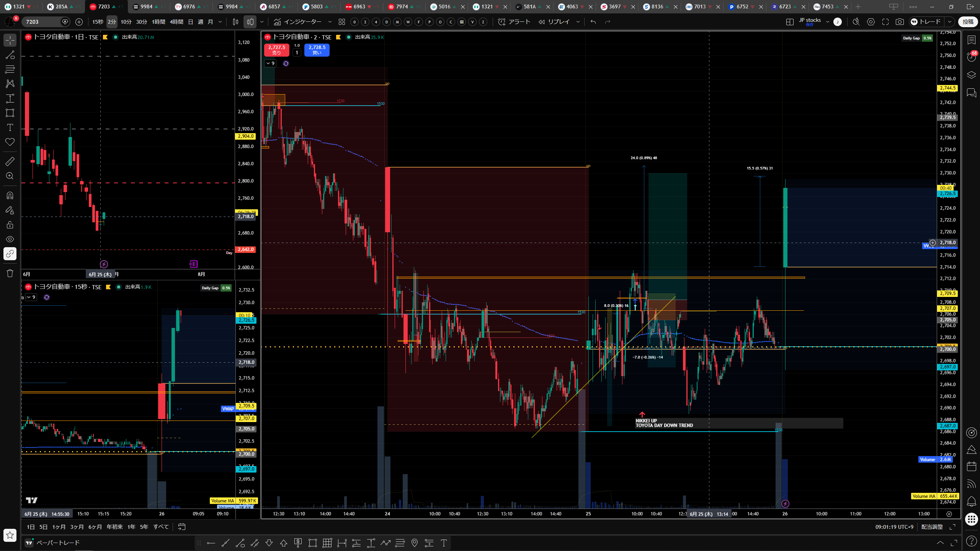This screenshot has width=980, height=551.
Task: Click the 2,728.5 買い buy button
Action: pyautogui.click(x=317, y=50)
